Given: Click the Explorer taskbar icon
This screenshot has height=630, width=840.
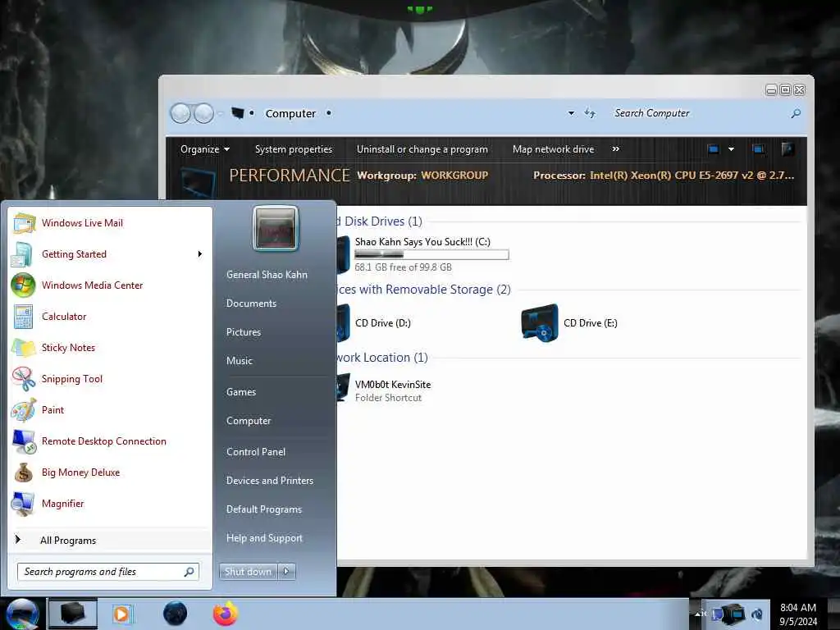Looking at the screenshot, I should tap(73, 614).
